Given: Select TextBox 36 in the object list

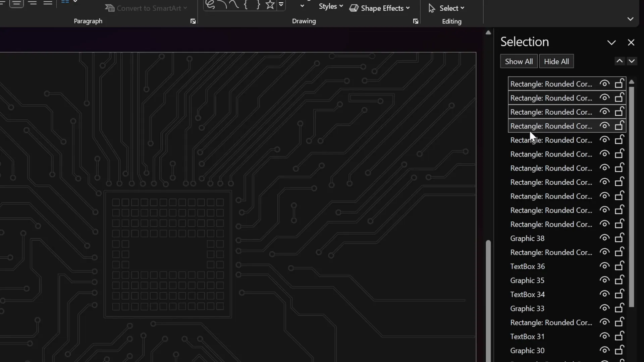Looking at the screenshot, I should pyautogui.click(x=528, y=266).
